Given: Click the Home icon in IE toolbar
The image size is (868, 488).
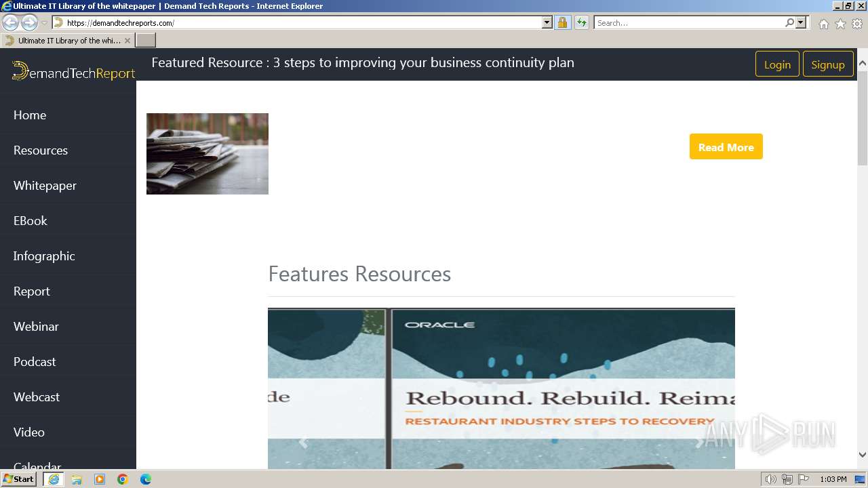Looking at the screenshot, I should (x=823, y=24).
